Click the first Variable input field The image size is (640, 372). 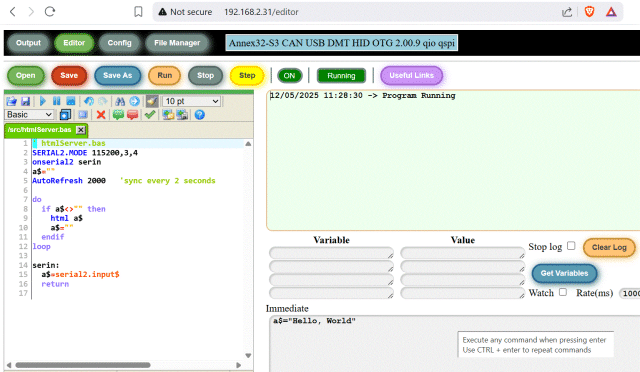[331, 253]
